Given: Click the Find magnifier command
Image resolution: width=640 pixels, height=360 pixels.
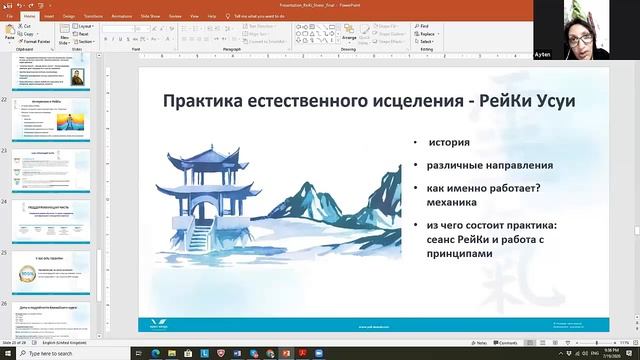Looking at the screenshot, I should point(422,26).
